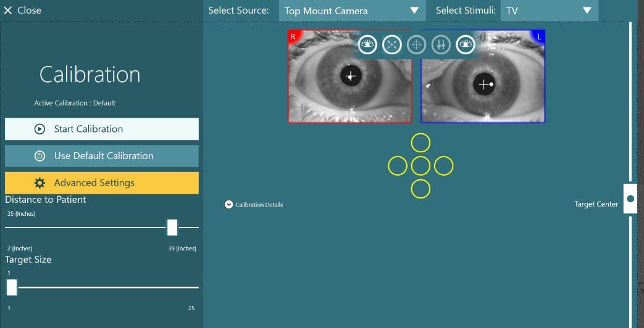644x328 pixels.
Task: Select the left yellow calibration circle
Action: point(398,166)
